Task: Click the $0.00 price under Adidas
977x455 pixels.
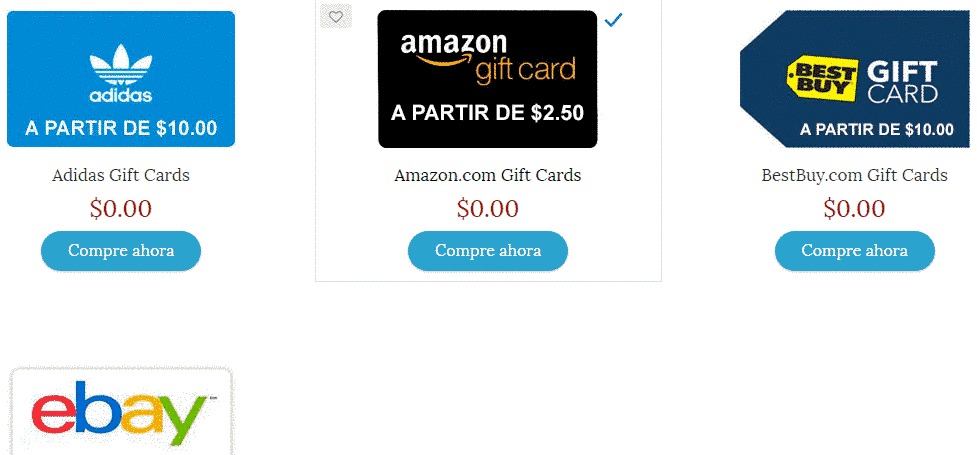Action: click(x=121, y=208)
